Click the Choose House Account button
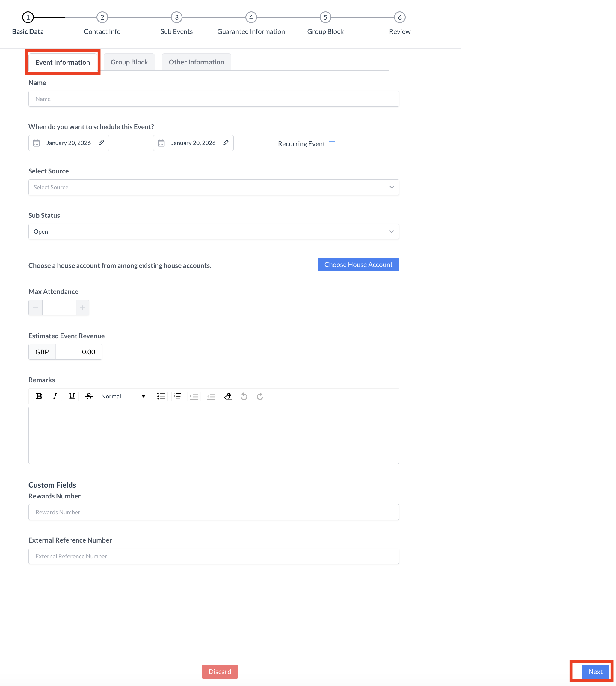616x686 pixels. pos(358,264)
